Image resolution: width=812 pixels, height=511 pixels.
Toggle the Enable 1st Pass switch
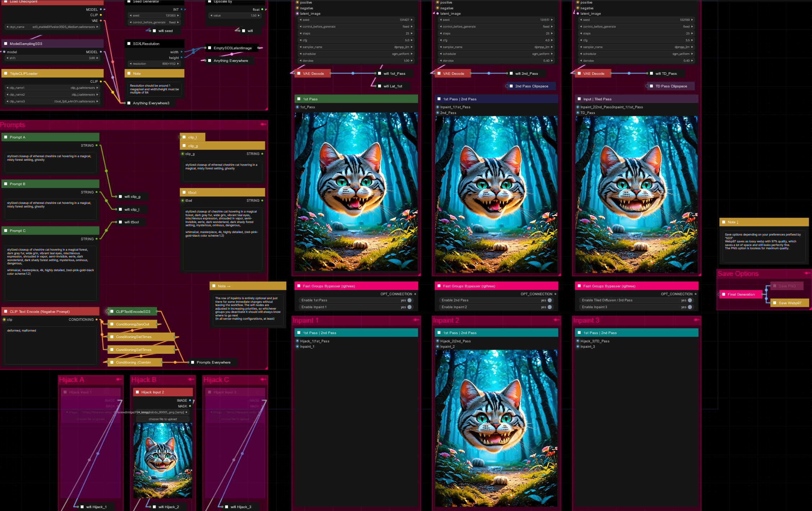(409, 300)
